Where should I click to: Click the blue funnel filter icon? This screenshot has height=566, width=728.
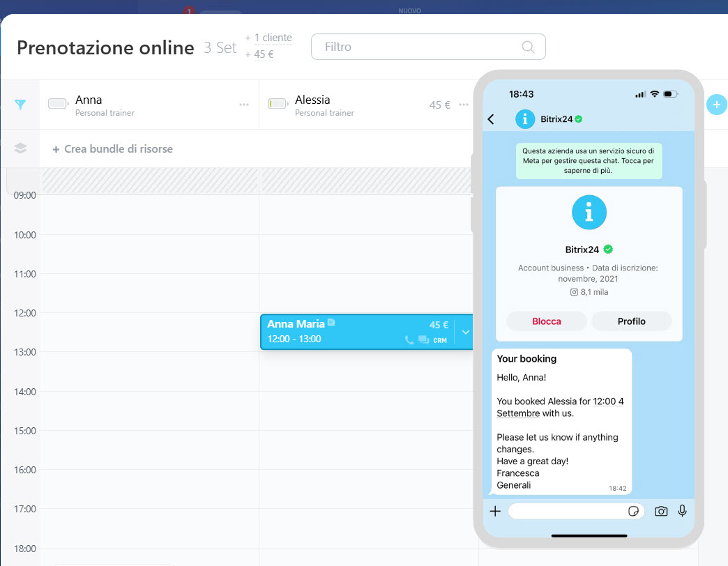pos(20,105)
